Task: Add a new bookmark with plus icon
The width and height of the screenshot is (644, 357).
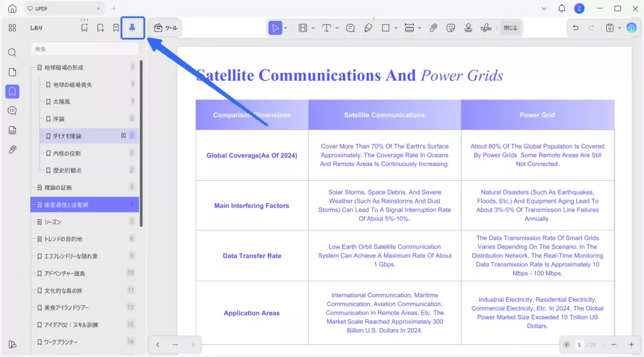Action: [x=101, y=28]
